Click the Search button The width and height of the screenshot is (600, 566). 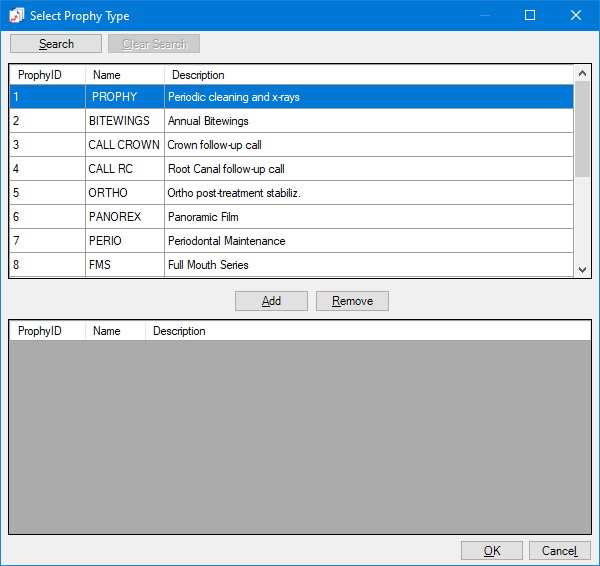click(x=56, y=44)
